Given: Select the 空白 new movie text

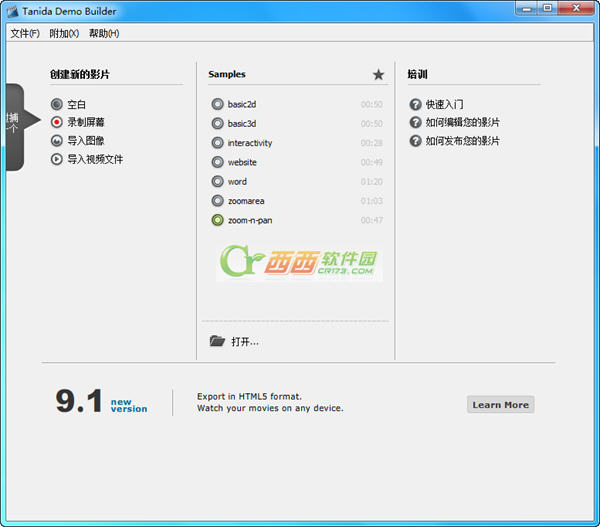Looking at the screenshot, I should pos(77,104).
